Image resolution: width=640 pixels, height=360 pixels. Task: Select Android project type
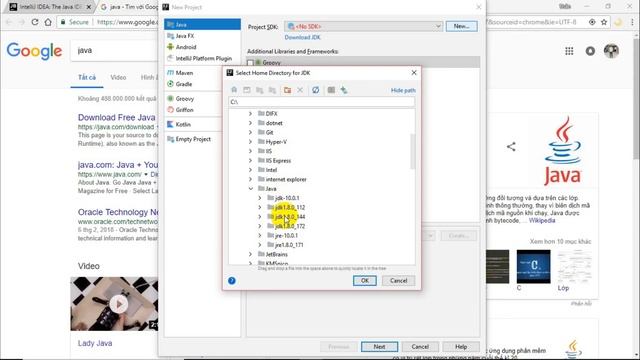point(202,47)
